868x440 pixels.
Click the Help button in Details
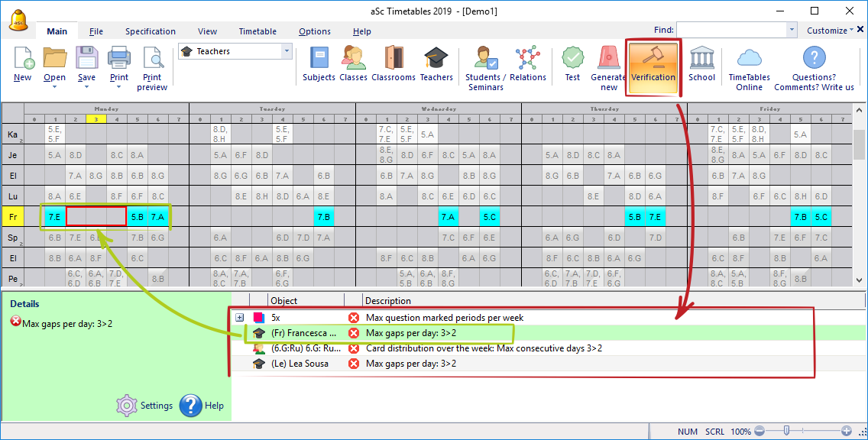point(202,406)
